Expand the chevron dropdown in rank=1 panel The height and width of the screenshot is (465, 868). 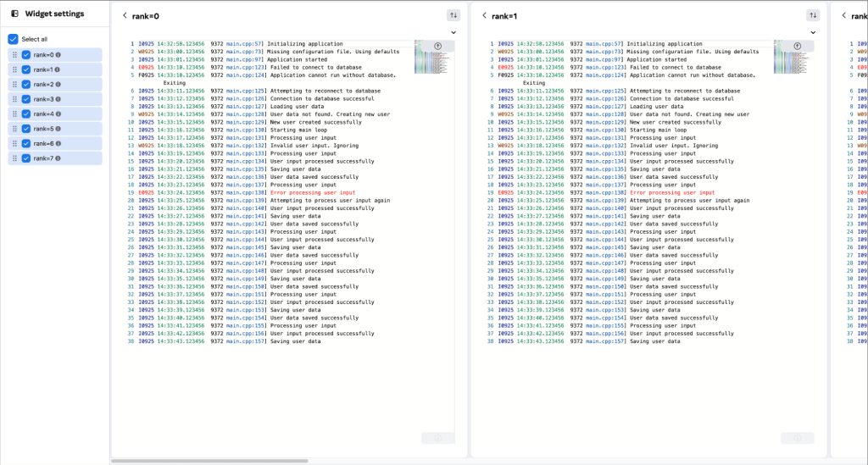click(x=813, y=32)
